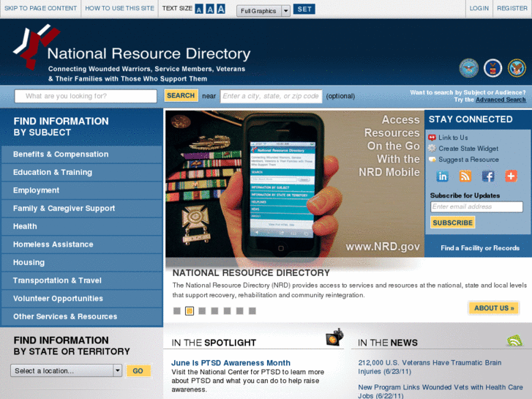532x399 pixels.
Task: Click the NRD Mobile banner image
Action: 294,183
